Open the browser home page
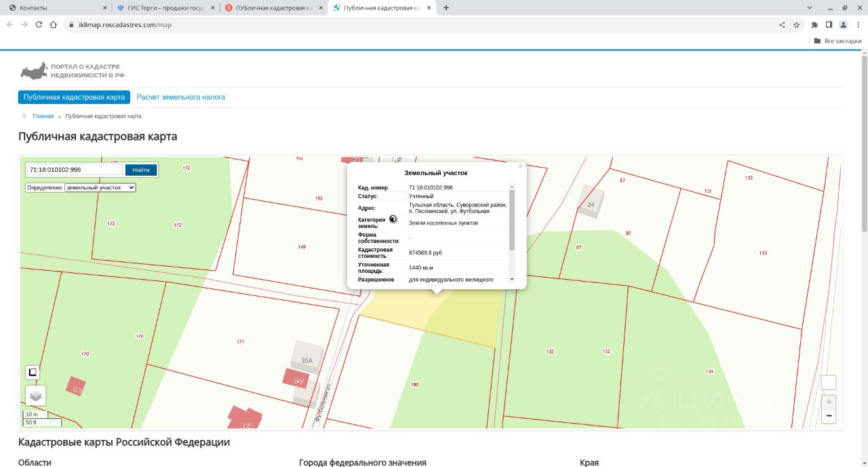This screenshot has width=868, height=467. click(54, 24)
